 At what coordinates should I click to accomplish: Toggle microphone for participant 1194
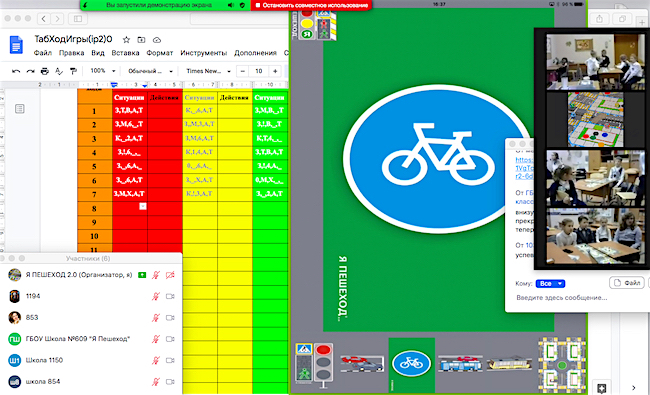click(x=156, y=296)
